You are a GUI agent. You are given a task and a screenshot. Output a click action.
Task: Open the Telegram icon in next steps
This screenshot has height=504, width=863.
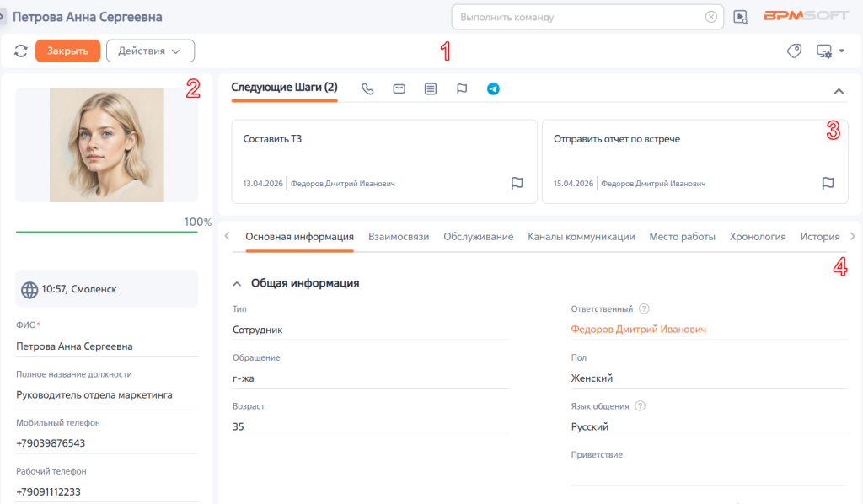coord(493,88)
